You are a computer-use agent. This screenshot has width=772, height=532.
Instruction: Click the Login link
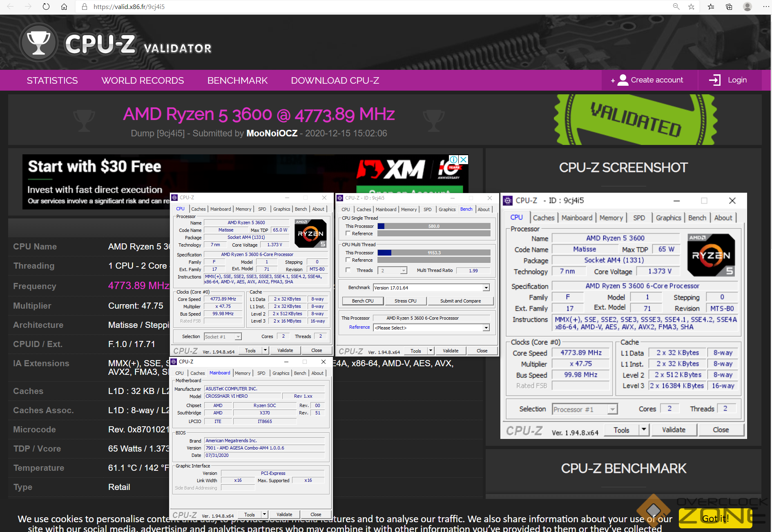737,80
